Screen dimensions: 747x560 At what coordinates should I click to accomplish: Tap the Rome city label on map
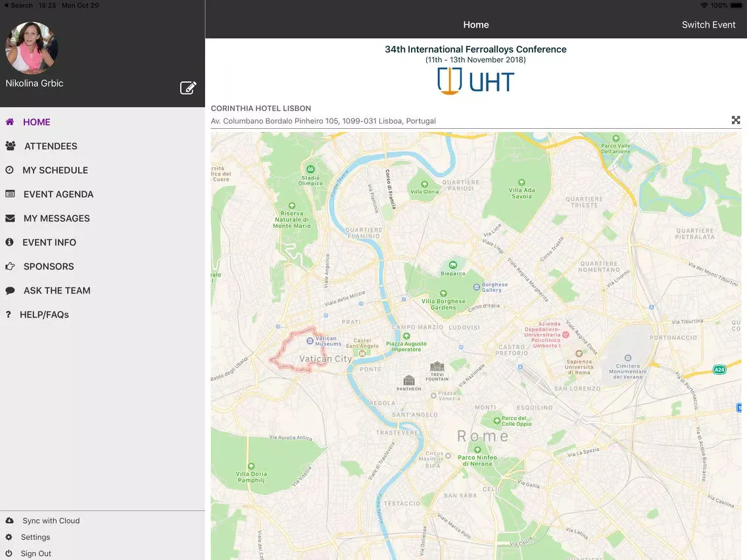[483, 436]
